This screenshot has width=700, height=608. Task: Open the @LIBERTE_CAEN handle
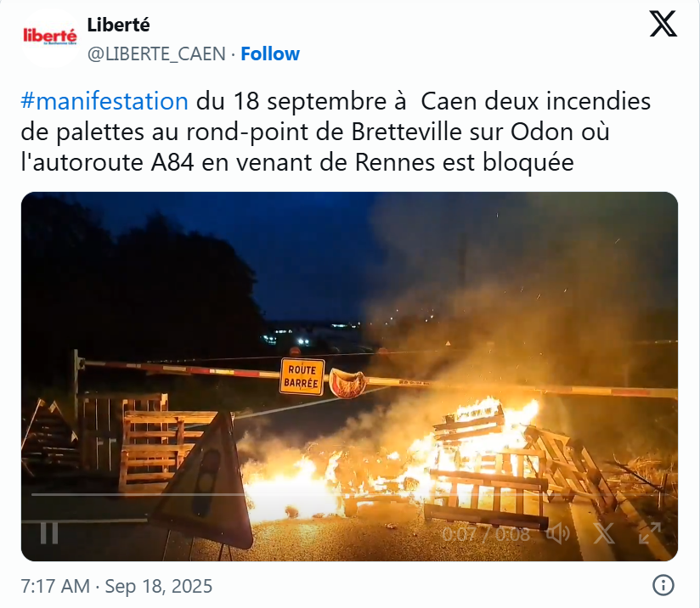tap(156, 54)
